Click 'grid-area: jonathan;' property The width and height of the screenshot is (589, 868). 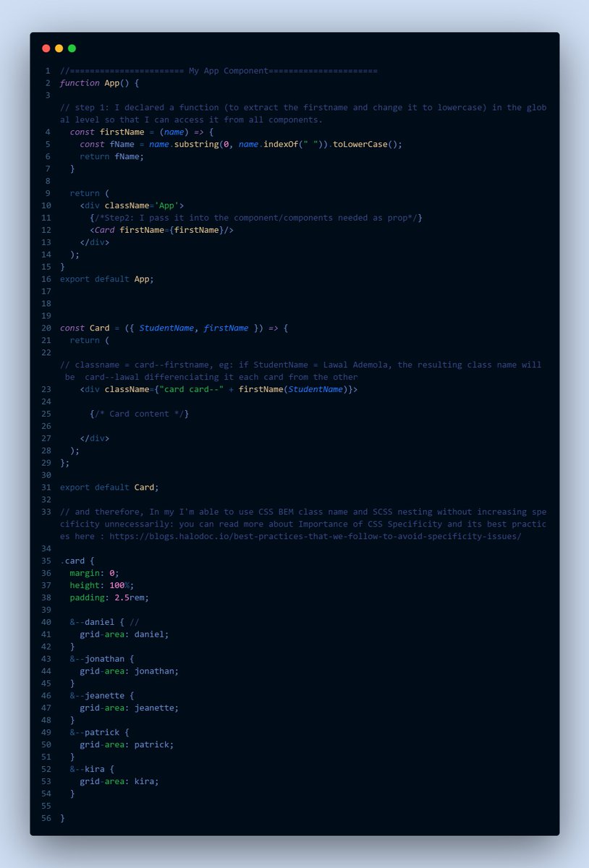(x=129, y=671)
